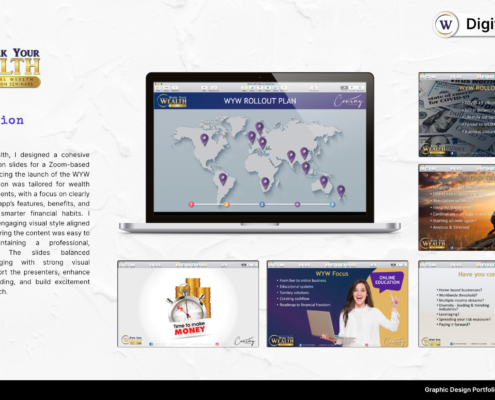Click the red step 1 timeline marker
The height and width of the screenshot is (400, 495).
coord(191,204)
